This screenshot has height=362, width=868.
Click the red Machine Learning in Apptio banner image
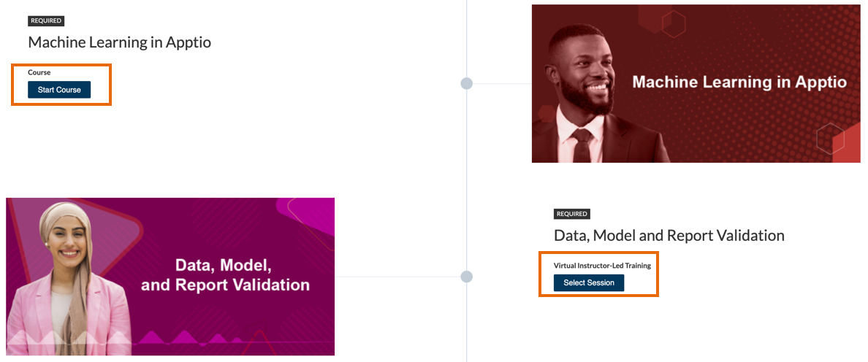[x=731, y=124]
